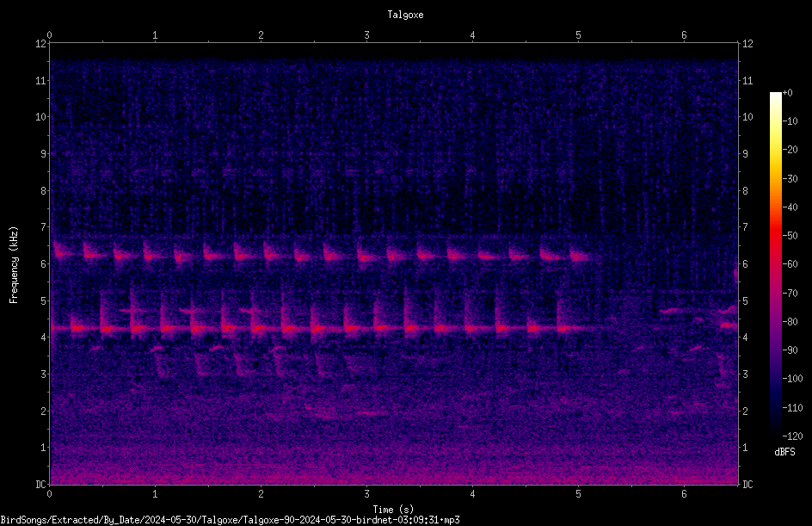Viewport: 812px width, 526px height.
Task: Select the 5 second tick on top time axis
Action: (578, 35)
